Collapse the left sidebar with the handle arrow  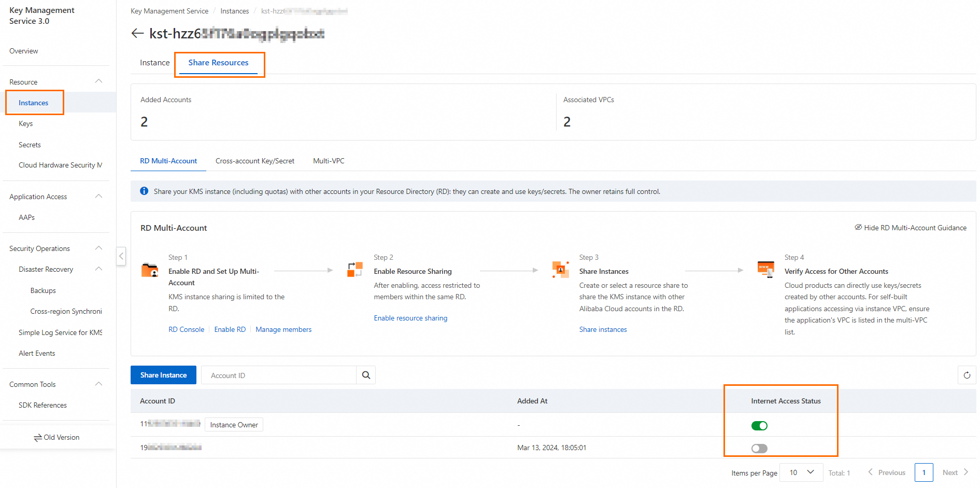click(121, 256)
